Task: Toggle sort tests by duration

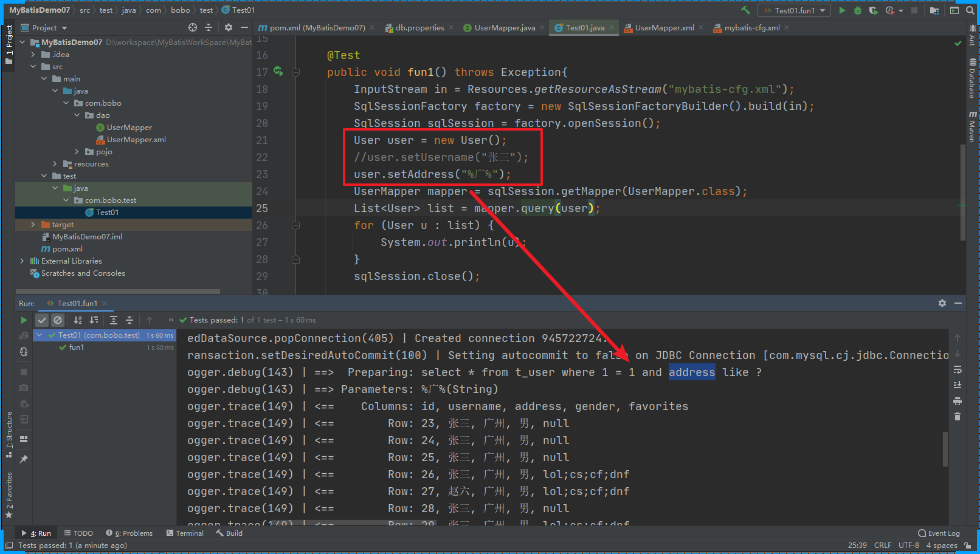Action: pyautogui.click(x=94, y=320)
